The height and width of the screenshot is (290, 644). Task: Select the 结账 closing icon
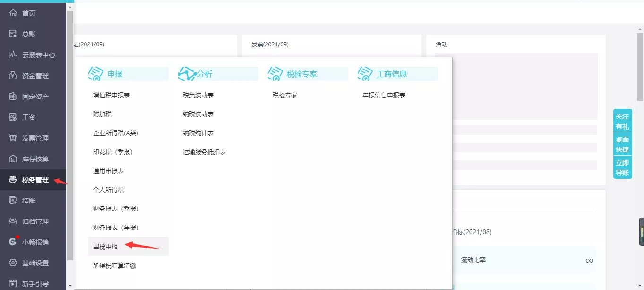pos(13,201)
